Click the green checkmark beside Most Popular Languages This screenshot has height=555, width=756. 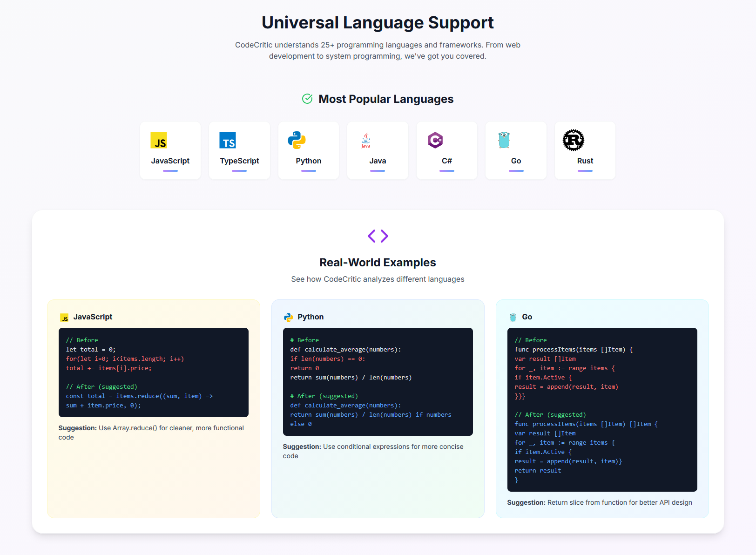[307, 99]
